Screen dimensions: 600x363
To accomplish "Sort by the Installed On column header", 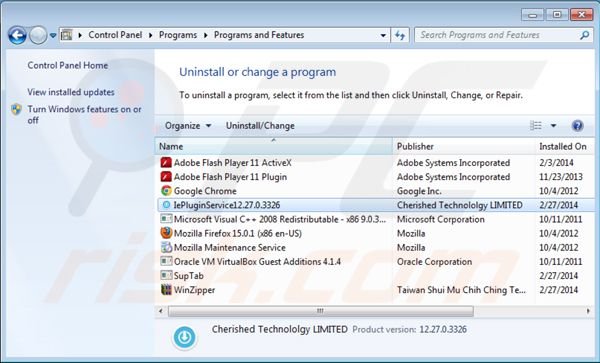I will pyautogui.click(x=565, y=147).
